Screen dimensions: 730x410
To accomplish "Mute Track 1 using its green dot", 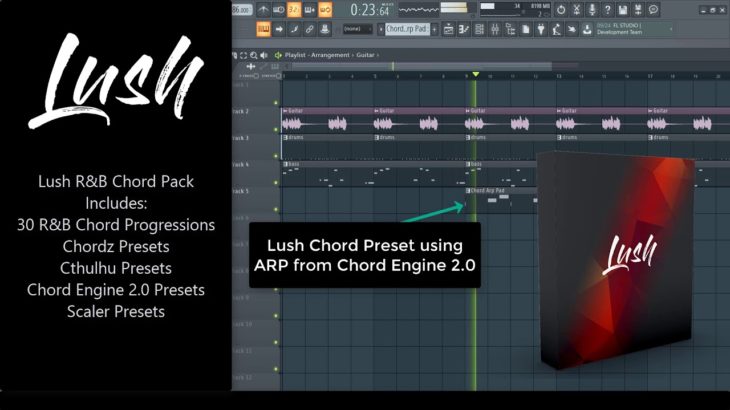I will click(x=276, y=103).
